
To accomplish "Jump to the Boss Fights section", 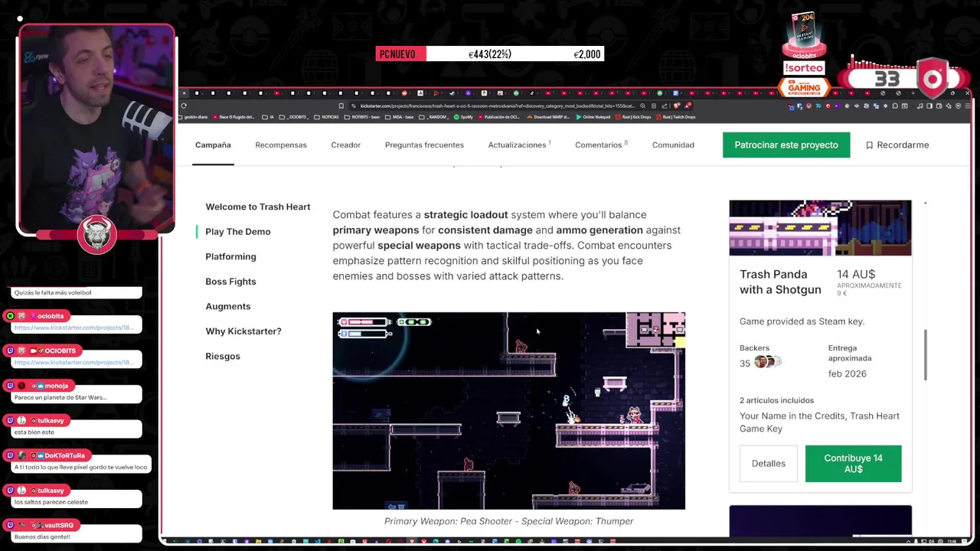I will click(230, 281).
